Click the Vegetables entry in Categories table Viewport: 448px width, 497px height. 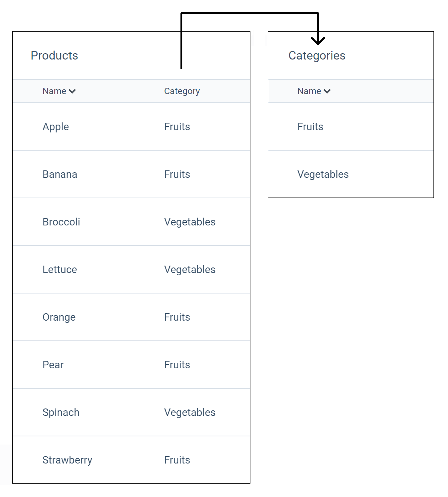click(x=323, y=174)
